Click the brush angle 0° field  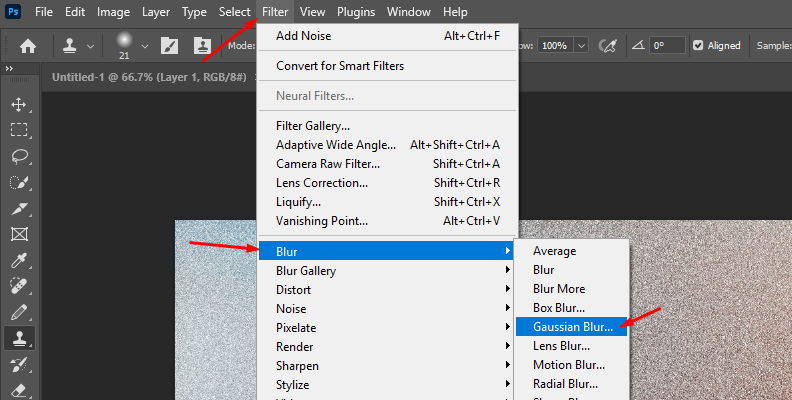667,45
